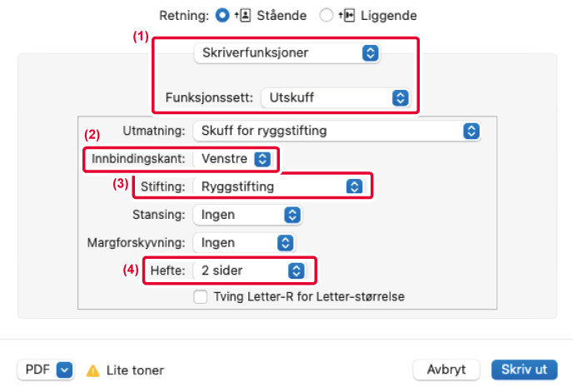Select the Stående orientation radio button
The height and width of the screenshot is (392, 573).
coord(222,15)
